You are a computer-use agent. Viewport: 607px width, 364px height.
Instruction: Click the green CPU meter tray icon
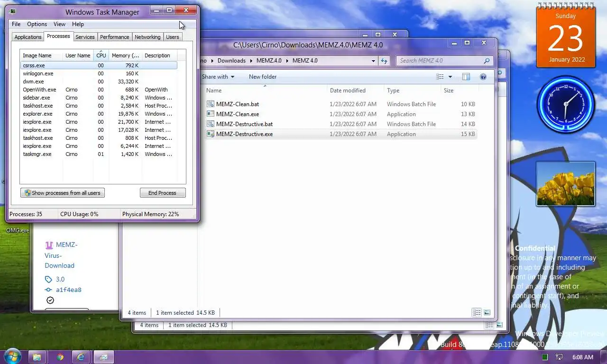click(545, 357)
